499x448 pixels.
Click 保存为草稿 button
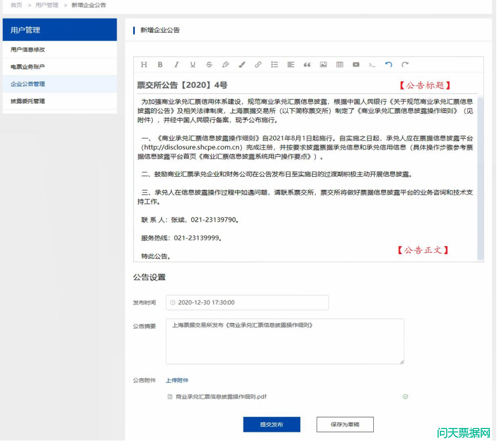click(345, 424)
